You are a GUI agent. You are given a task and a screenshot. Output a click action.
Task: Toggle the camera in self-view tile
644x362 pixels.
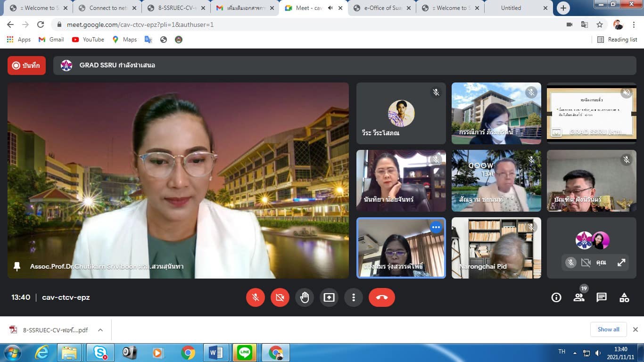click(586, 263)
